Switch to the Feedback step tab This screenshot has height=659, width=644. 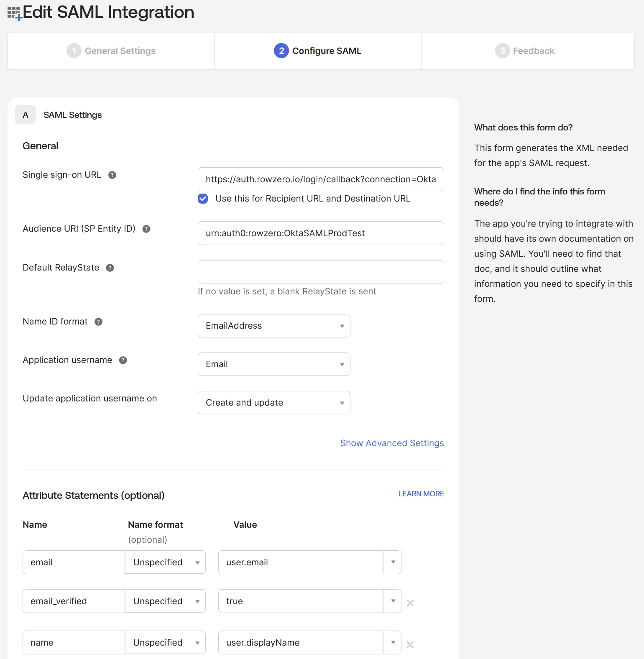click(x=525, y=51)
